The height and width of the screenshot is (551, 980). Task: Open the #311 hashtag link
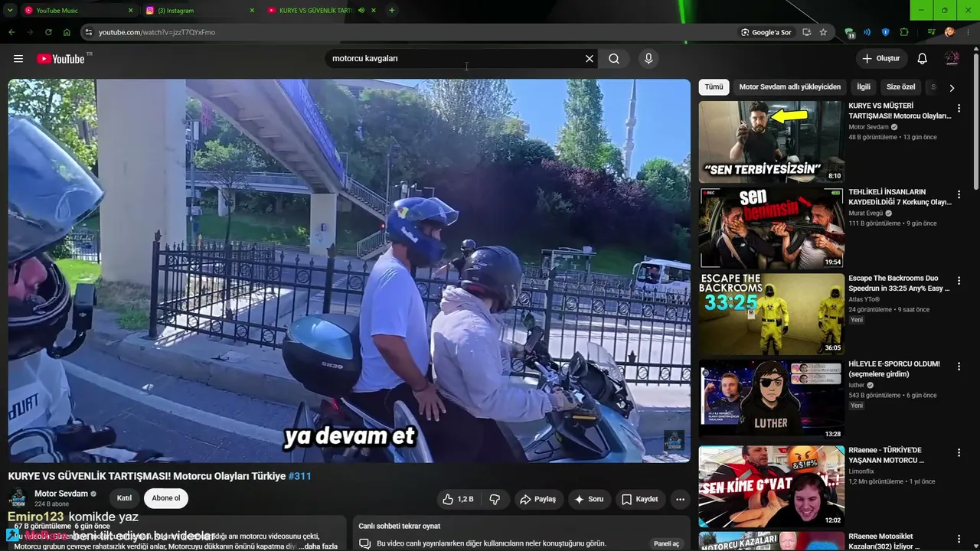click(300, 476)
